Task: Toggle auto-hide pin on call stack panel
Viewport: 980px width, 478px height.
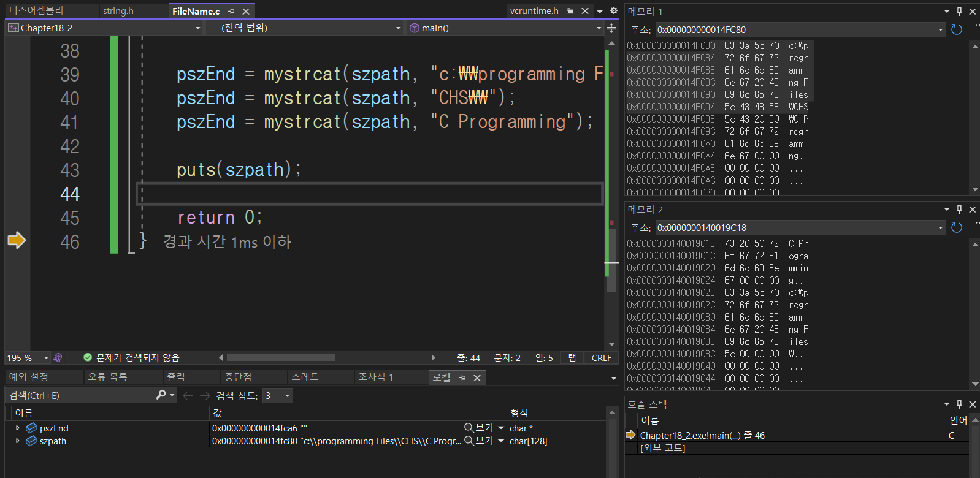Action: 960,404
